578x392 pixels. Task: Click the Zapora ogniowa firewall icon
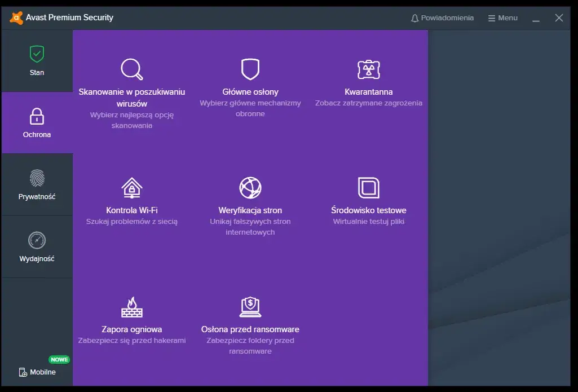[x=131, y=307]
